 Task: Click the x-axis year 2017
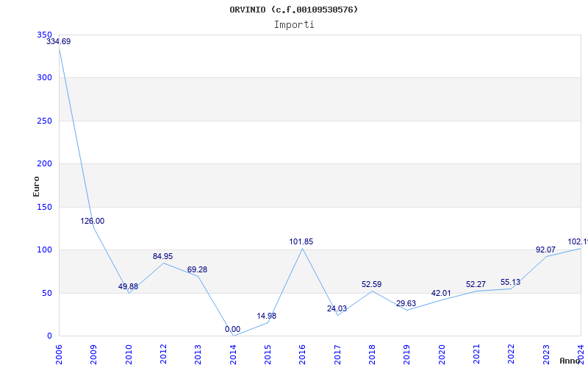[337, 355]
